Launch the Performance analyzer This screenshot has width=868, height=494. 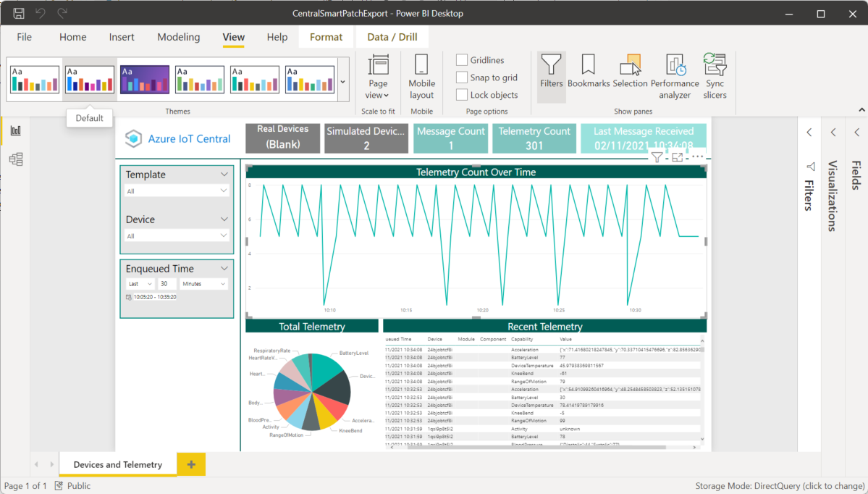(674, 75)
